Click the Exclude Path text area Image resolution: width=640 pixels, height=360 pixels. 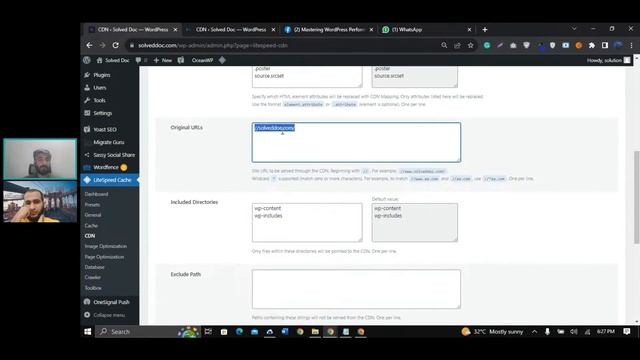point(356,289)
